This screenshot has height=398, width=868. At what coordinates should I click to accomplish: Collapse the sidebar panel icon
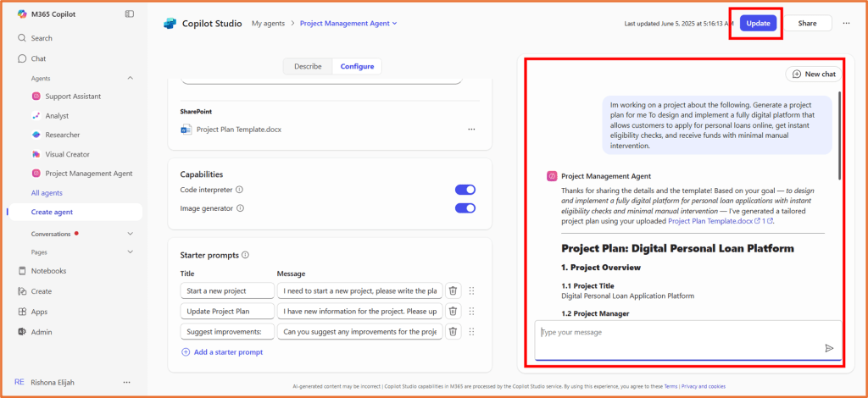[x=129, y=14]
